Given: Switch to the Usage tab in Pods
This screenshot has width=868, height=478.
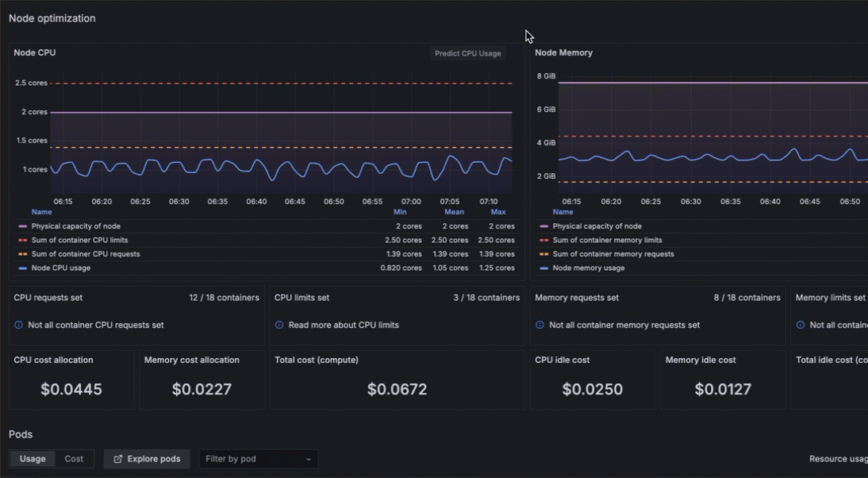Looking at the screenshot, I should (x=33, y=459).
